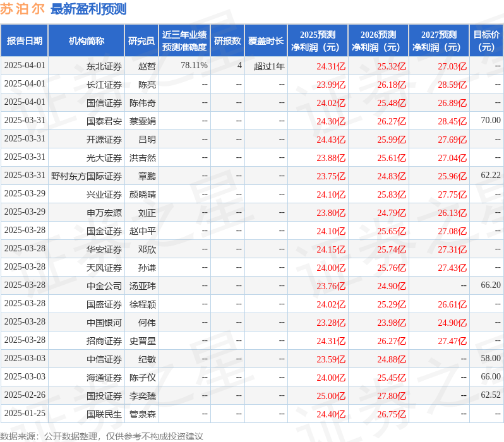
Task: Click target price 62.22
Action: tap(491, 175)
